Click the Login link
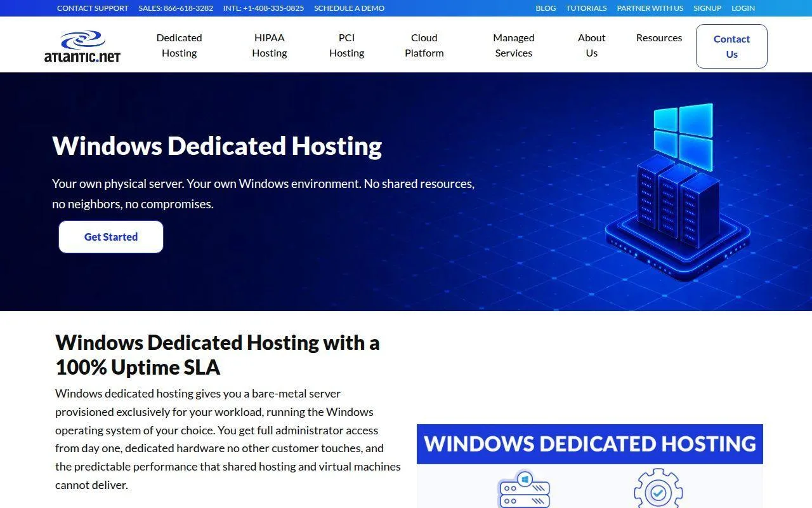Viewport: 812px width, 508px height. pyautogui.click(x=743, y=8)
